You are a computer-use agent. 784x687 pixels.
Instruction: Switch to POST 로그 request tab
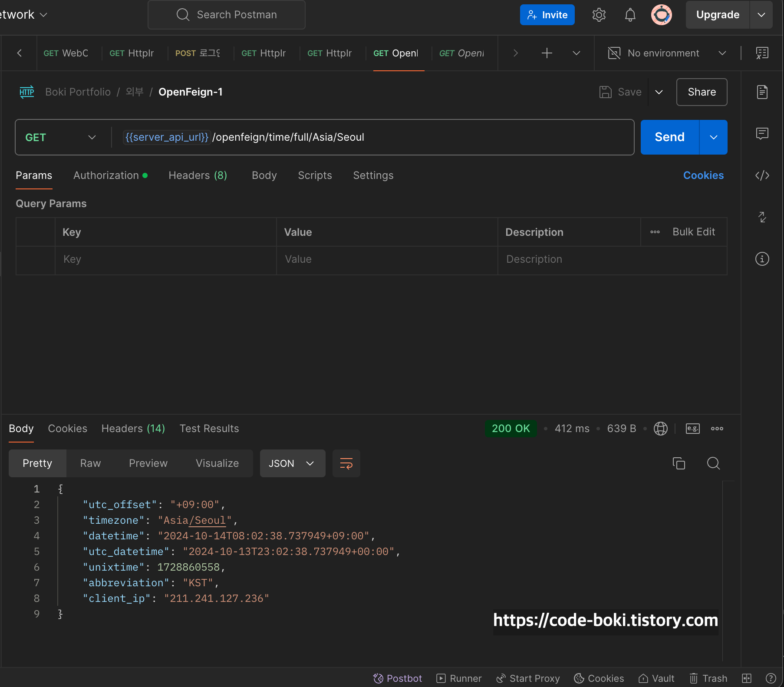[198, 53]
